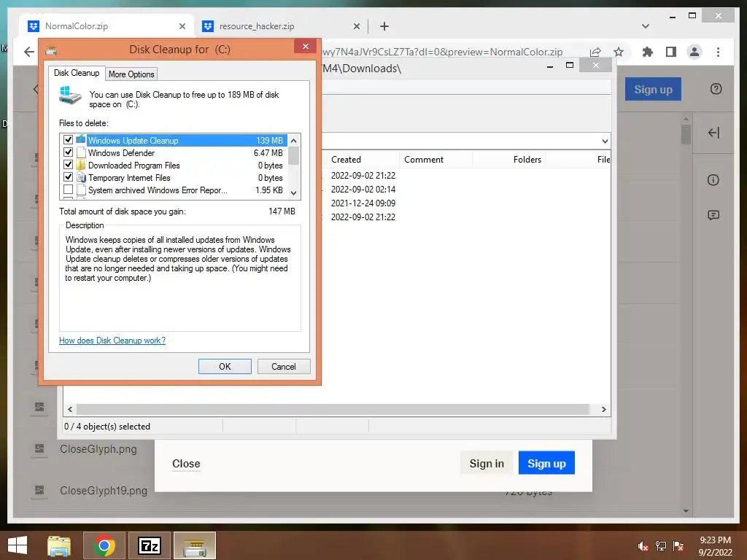Image resolution: width=747 pixels, height=560 pixels.
Task: Toggle Downloaded Program Files checkbox
Action: 68,165
